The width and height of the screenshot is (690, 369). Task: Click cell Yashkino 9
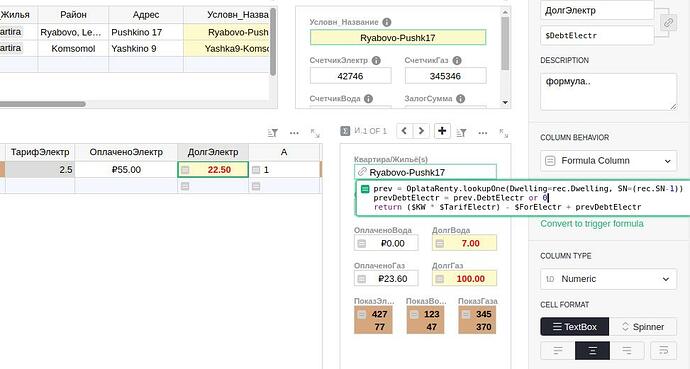point(146,48)
